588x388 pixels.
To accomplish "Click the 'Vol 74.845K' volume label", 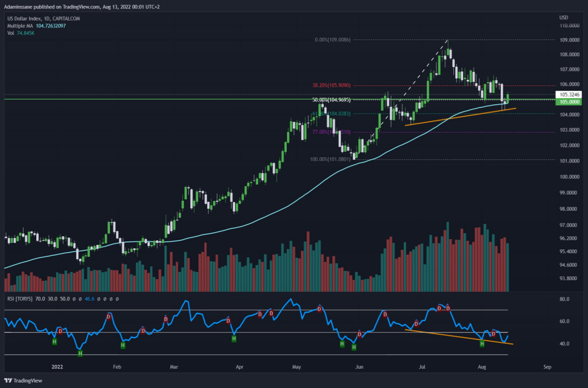I will pyautogui.click(x=21, y=33).
